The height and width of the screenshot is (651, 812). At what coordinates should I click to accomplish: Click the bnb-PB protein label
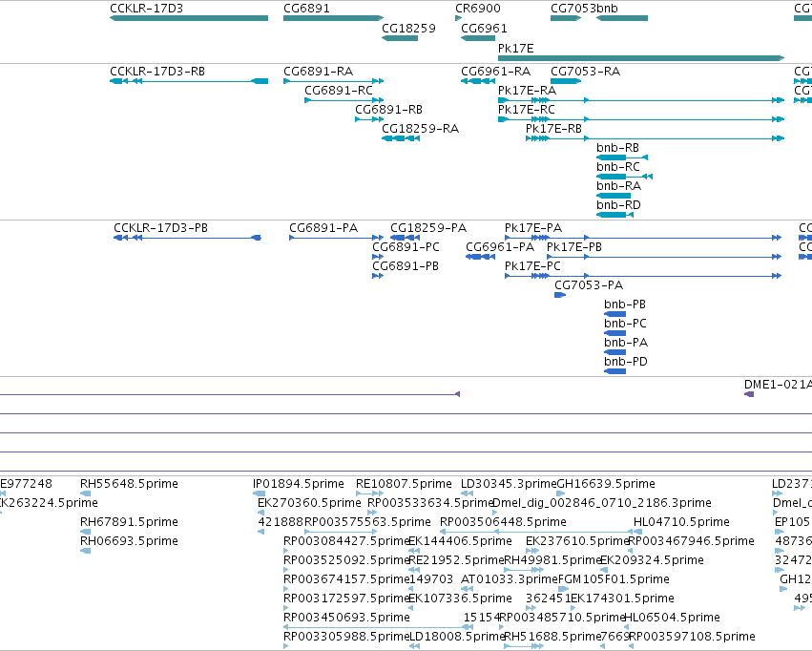point(625,305)
